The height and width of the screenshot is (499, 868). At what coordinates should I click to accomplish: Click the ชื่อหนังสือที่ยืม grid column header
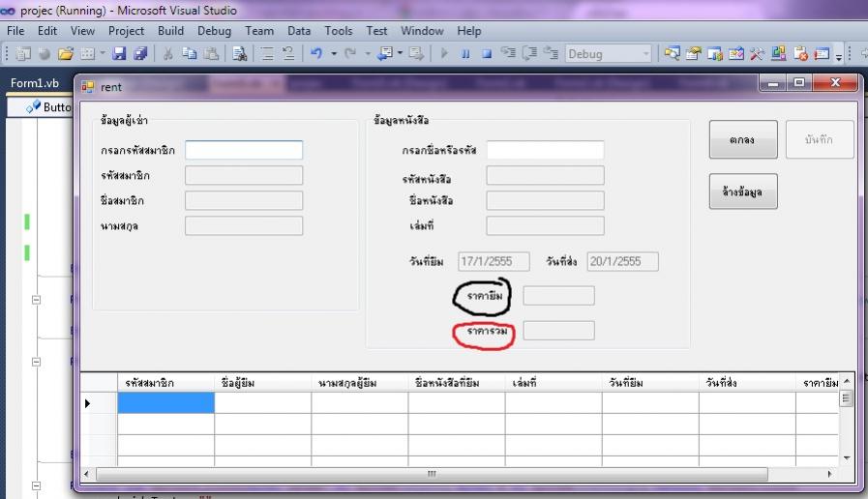(457, 382)
